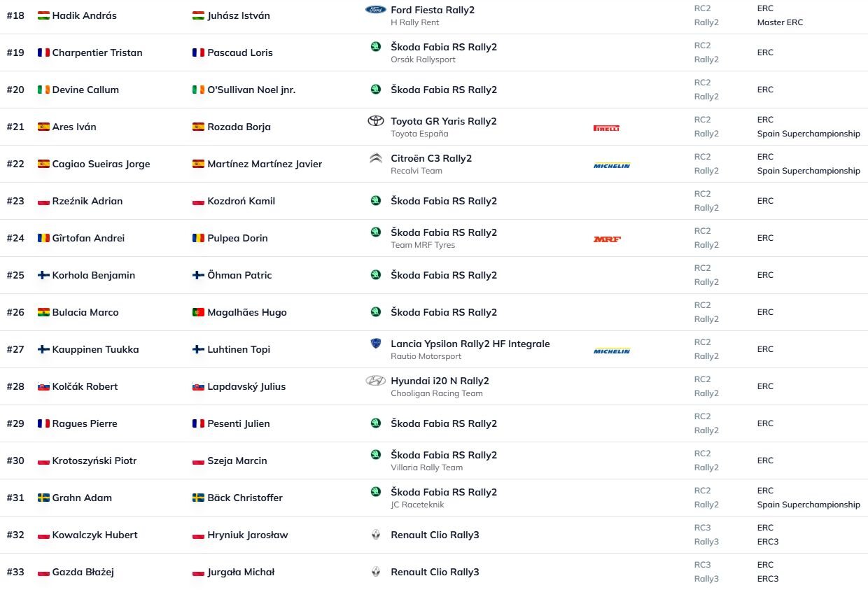Click the Škoda logo in row #19
This screenshot has width=868, height=590.
pos(376,47)
